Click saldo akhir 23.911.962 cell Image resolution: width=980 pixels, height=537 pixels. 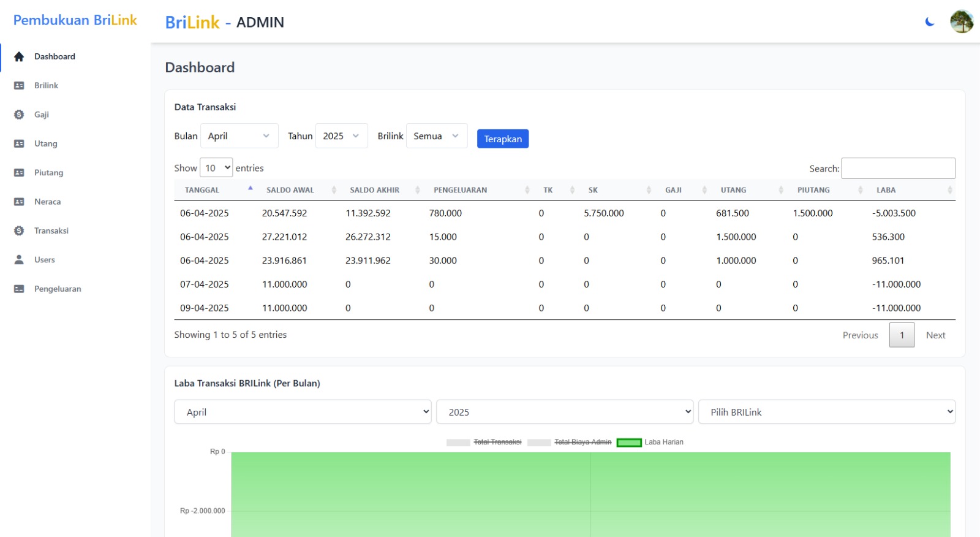(x=367, y=261)
